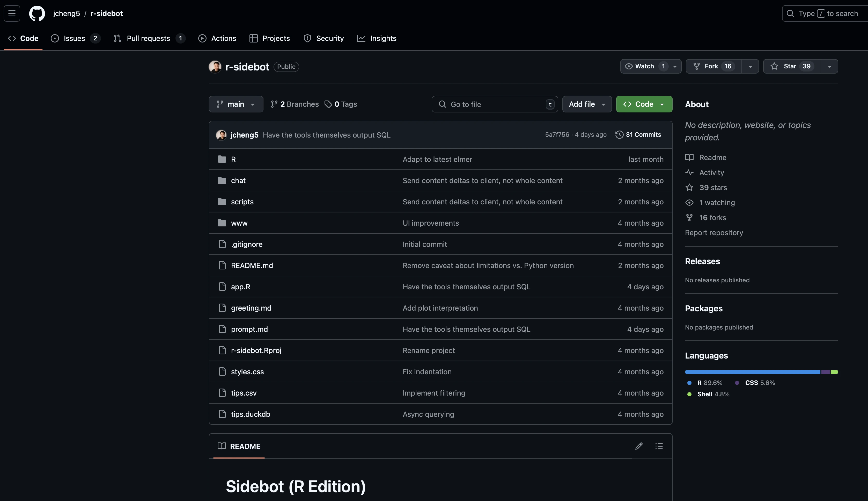Open the green Code dropdown

[x=644, y=104]
